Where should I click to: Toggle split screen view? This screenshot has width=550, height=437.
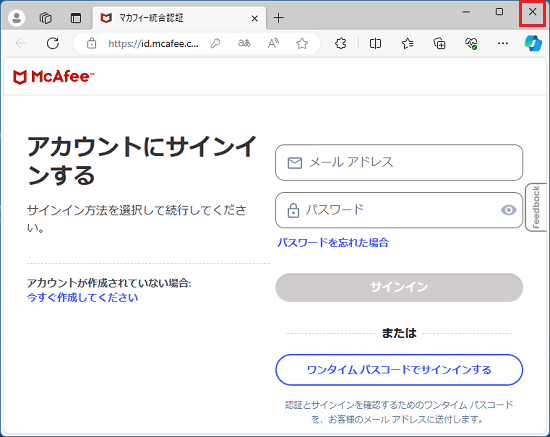coord(375,43)
